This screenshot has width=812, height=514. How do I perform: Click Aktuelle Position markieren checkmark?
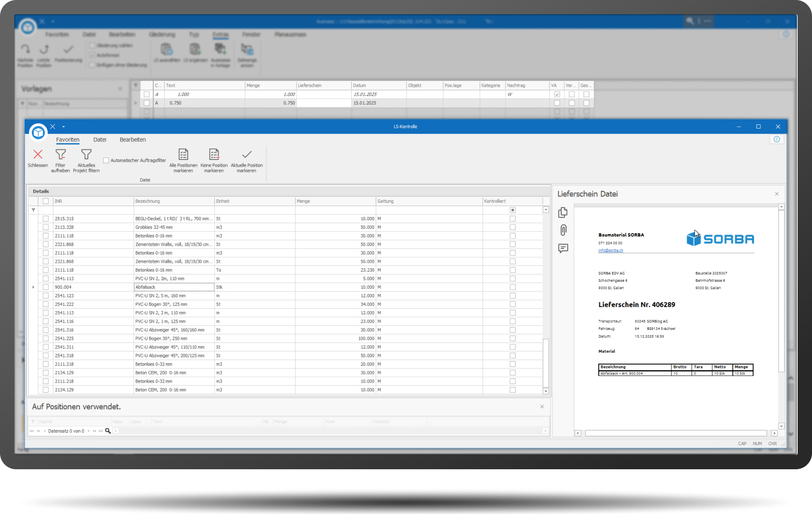247,155
